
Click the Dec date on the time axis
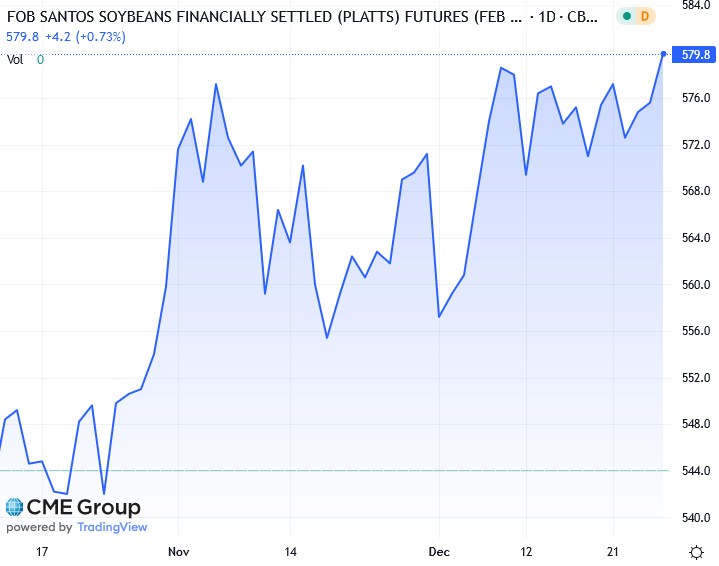pos(439,552)
